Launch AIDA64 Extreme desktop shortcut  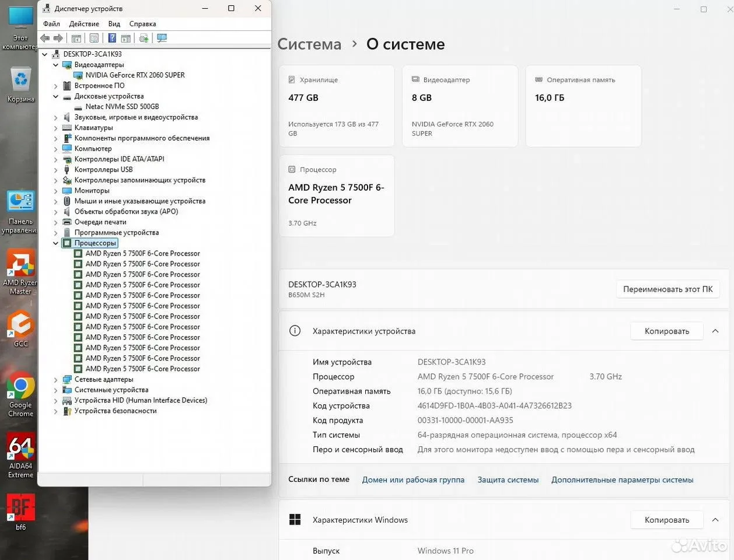(x=20, y=456)
